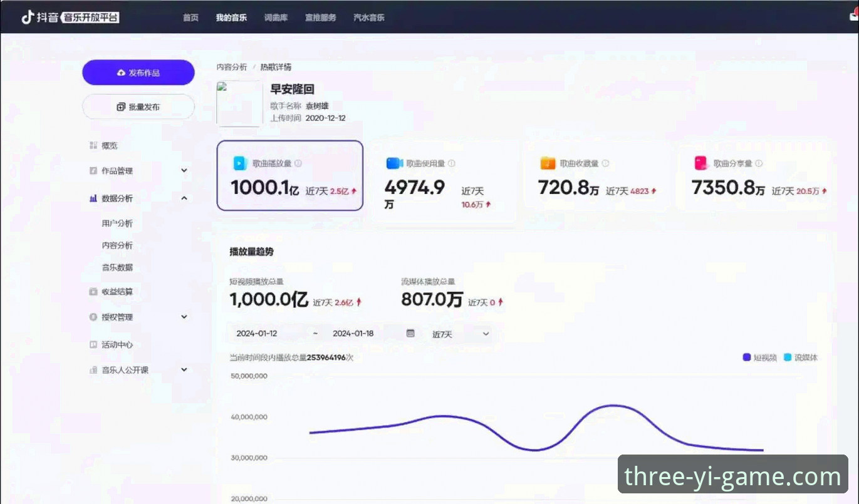The width and height of the screenshot is (859, 504).
Task: Open 音乐数据 submenu item
Action: coord(117,267)
